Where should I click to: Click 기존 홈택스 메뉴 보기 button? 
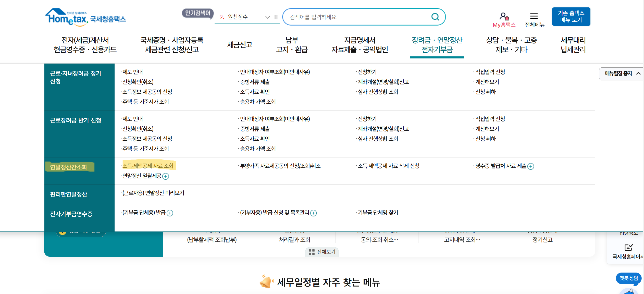(571, 17)
